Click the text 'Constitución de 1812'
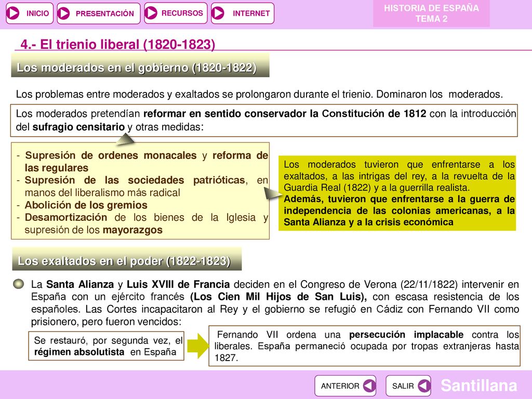This screenshot has width=532, height=399. (374, 113)
